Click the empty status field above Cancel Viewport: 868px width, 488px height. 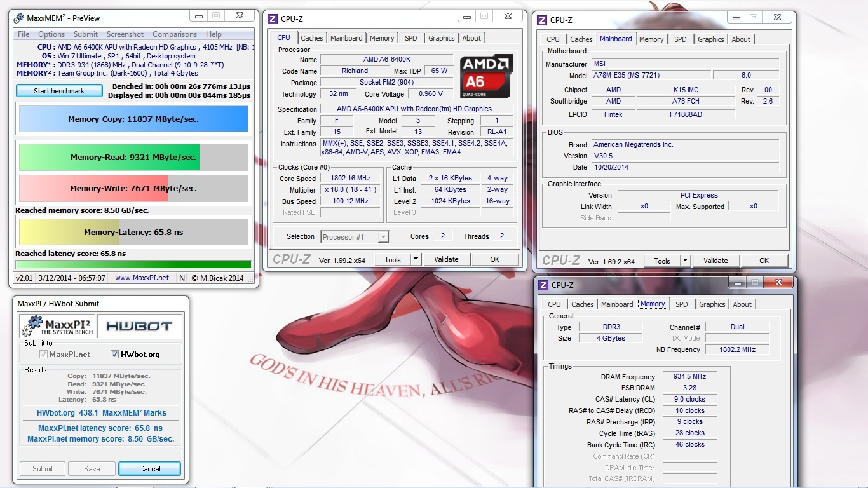100,454
